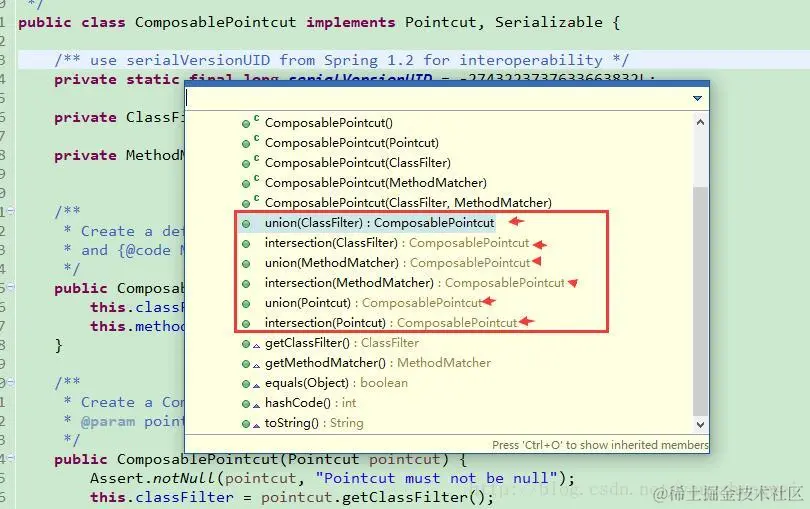Click 'Press Ctrl+O to show inherited members' text
Screen dimensions: 810x509
pyautogui.click(x=600, y=445)
